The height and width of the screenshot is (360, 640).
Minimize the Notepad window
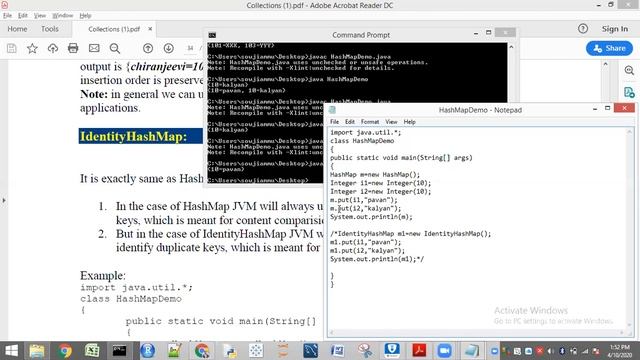click(x=595, y=109)
